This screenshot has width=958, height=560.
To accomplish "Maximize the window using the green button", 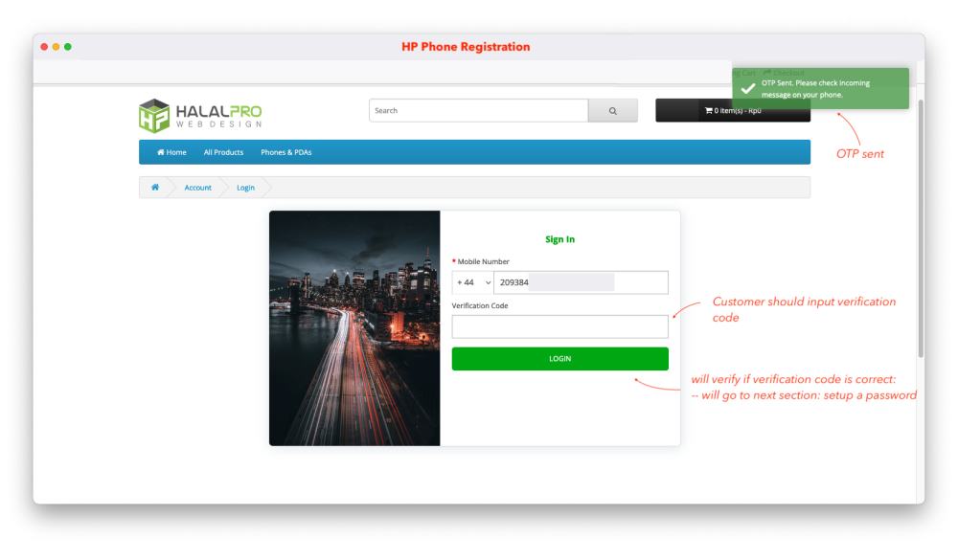I will 68,47.
